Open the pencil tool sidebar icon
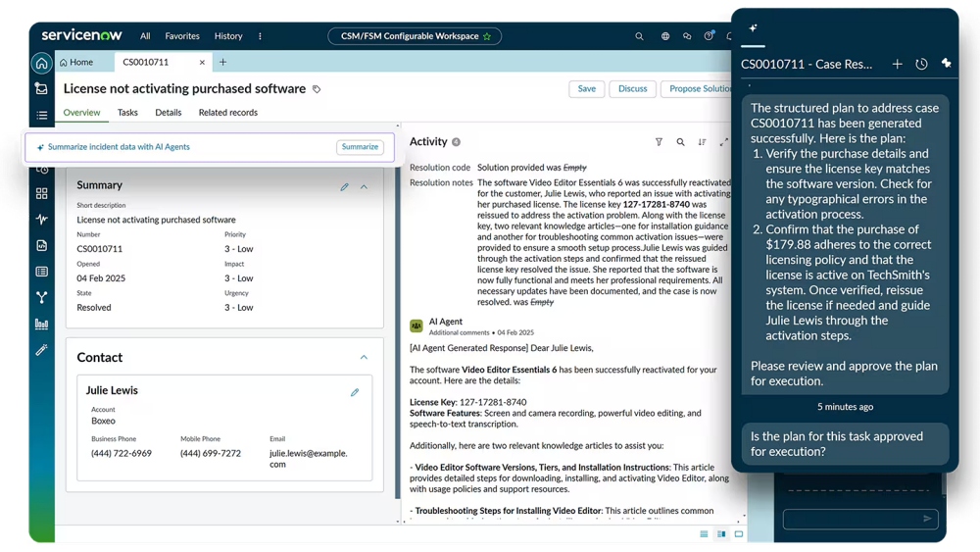The width and height of the screenshot is (980, 552). (x=41, y=350)
